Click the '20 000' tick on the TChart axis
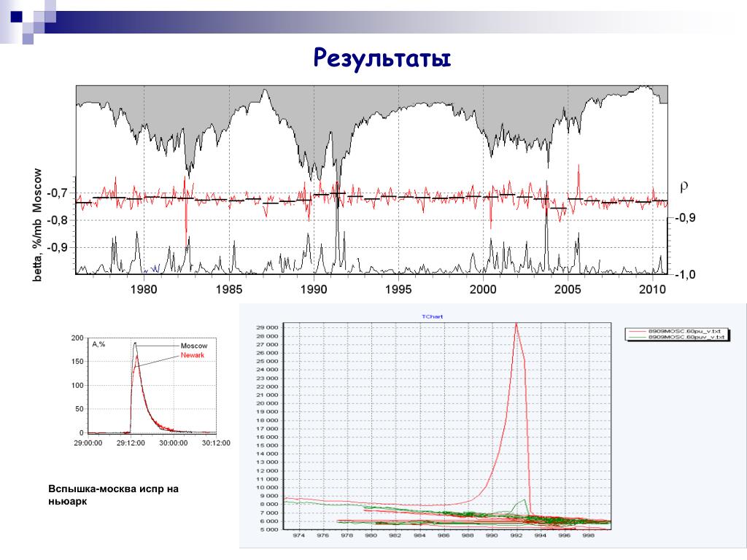The width and height of the screenshot is (747, 560). pos(267,403)
